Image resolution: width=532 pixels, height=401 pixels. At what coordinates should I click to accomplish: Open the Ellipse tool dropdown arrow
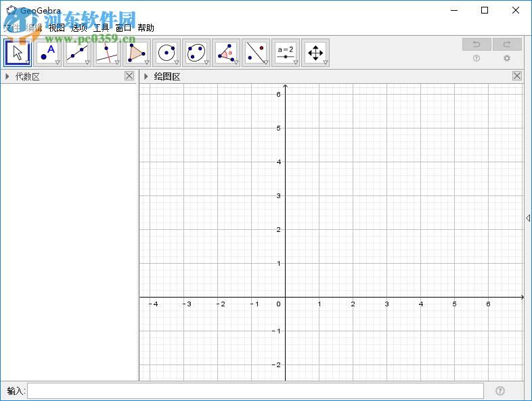[x=206, y=62]
